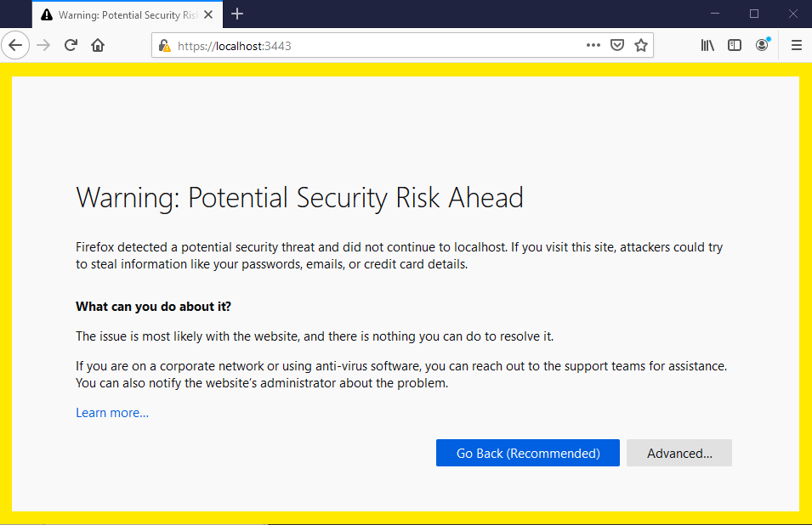Image resolution: width=812 pixels, height=525 pixels.
Task: Click the Back navigation arrow
Action: [x=15, y=46]
